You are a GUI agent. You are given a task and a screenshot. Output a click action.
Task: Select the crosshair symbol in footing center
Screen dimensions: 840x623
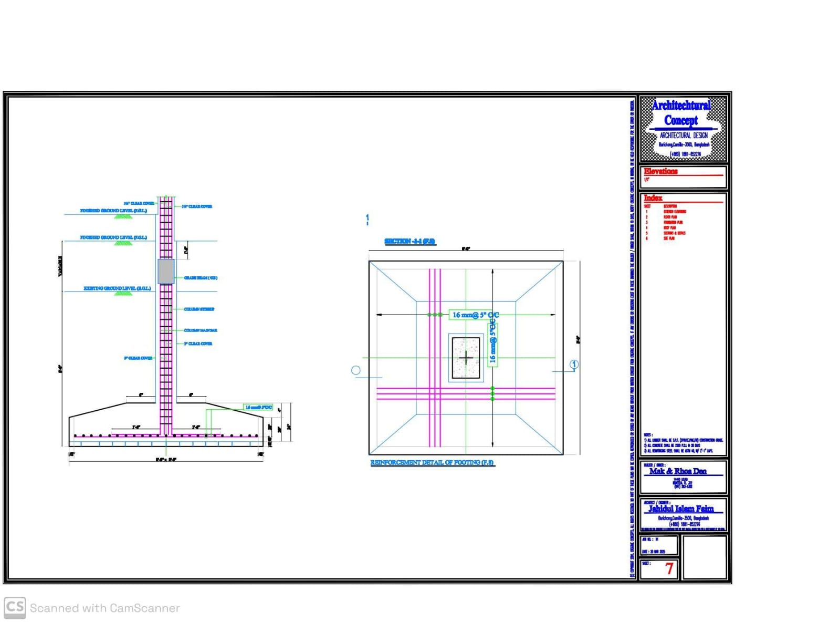(465, 358)
